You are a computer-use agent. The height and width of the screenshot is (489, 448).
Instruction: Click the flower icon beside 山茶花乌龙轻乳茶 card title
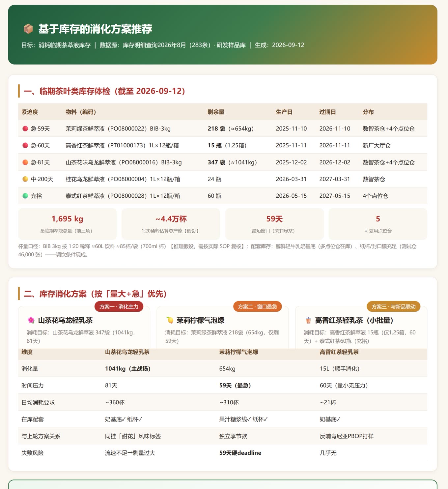point(31,320)
